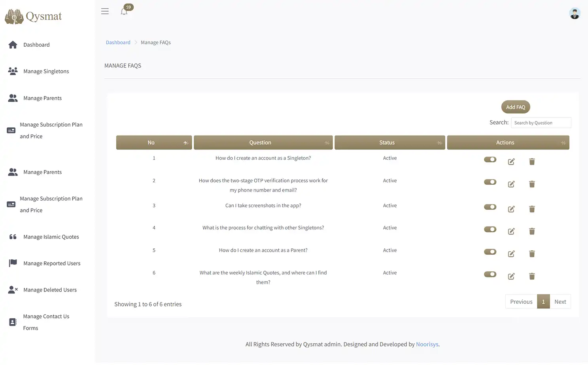Screen dimensions: 588x365
Task: Open the edit pencil for FAQ number 1
Action: 511,162
